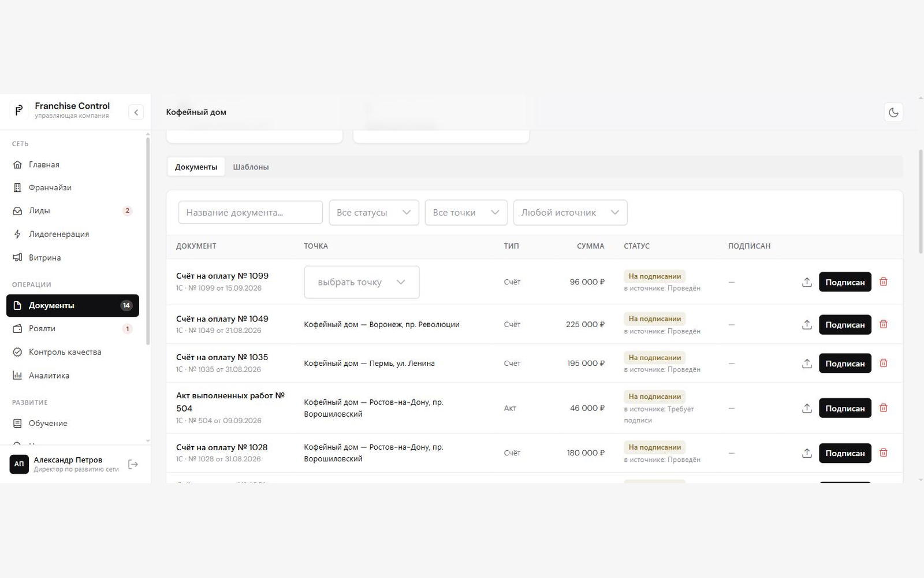The image size is (924, 578).
Task: Click the log out icon next to Александр Петров
Action: (x=133, y=464)
